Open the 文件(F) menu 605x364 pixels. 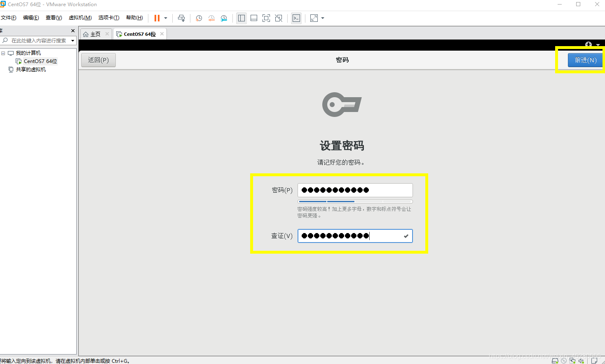[9, 18]
